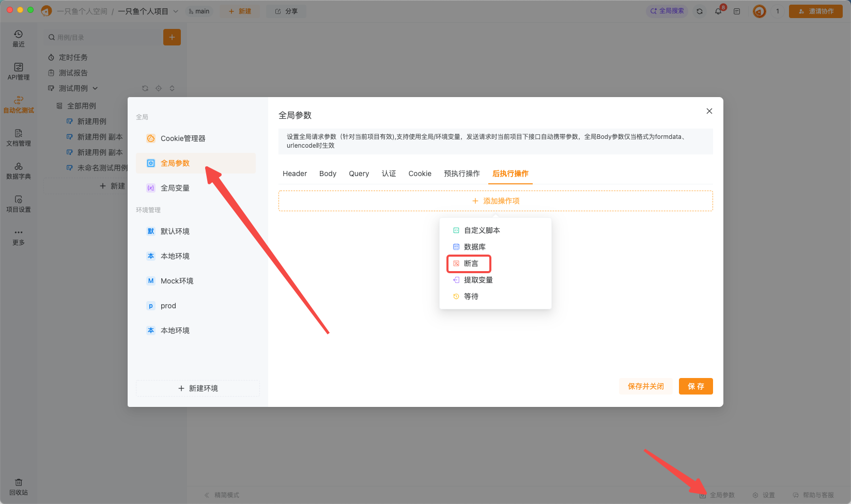Open the API管理 section in sidebar

tap(19, 71)
